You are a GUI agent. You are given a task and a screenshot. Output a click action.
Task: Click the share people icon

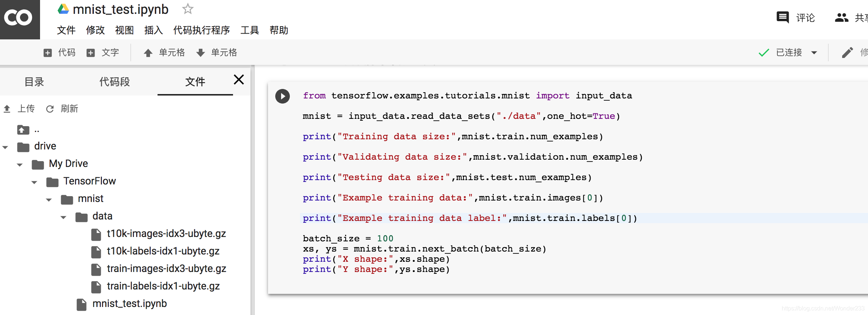(x=841, y=17)
